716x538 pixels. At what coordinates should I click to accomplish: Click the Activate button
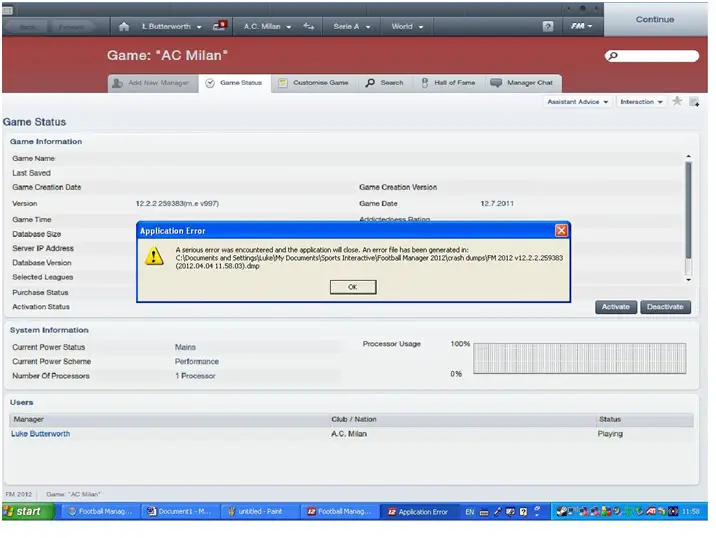pos(616,307)
